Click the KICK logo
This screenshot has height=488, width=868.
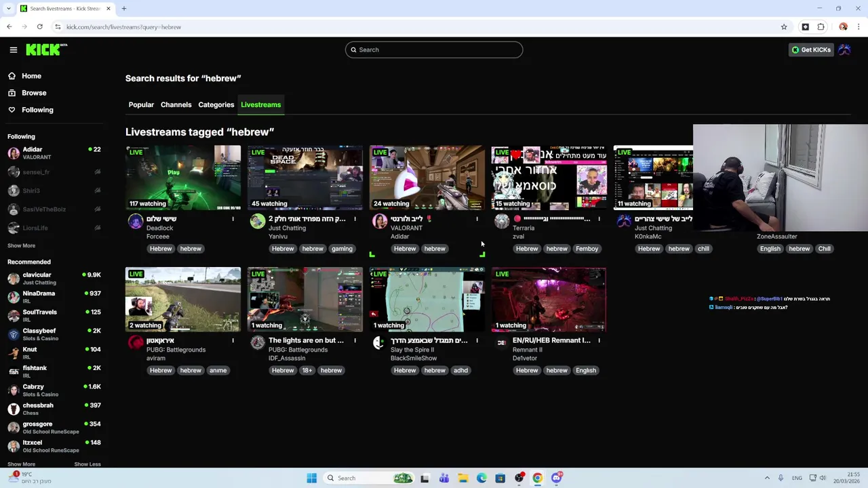[46, 49]
